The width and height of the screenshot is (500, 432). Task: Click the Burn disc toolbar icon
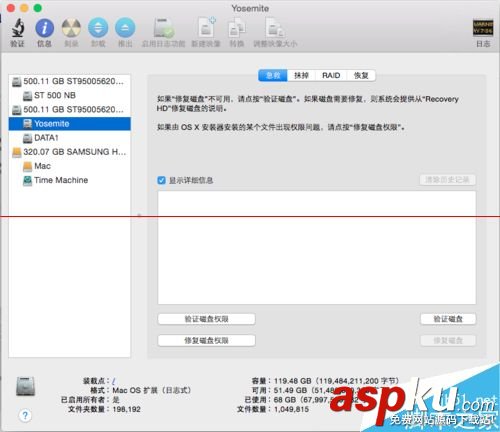[x=71, y=28]
